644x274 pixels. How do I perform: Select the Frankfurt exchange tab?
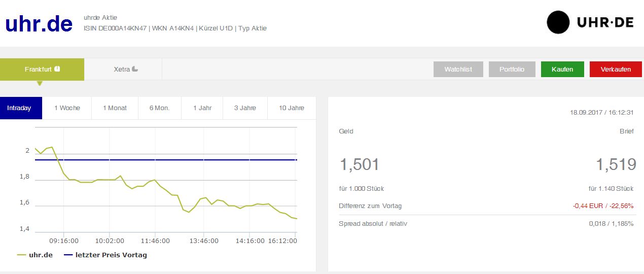[x=39, y=69]
